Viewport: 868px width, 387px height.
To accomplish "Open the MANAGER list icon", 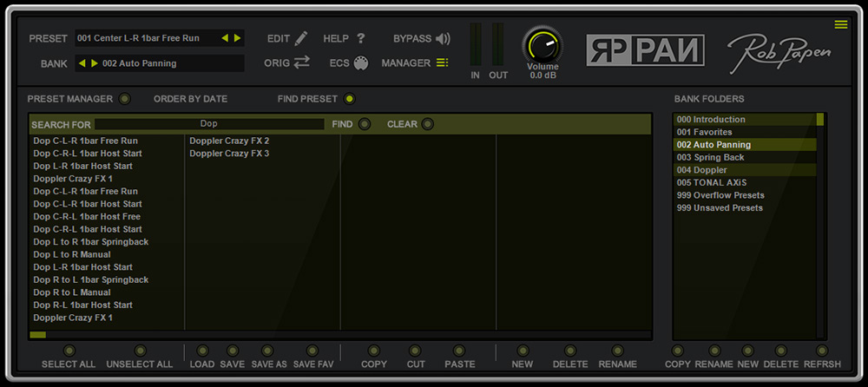I will [x=443, y=63].
